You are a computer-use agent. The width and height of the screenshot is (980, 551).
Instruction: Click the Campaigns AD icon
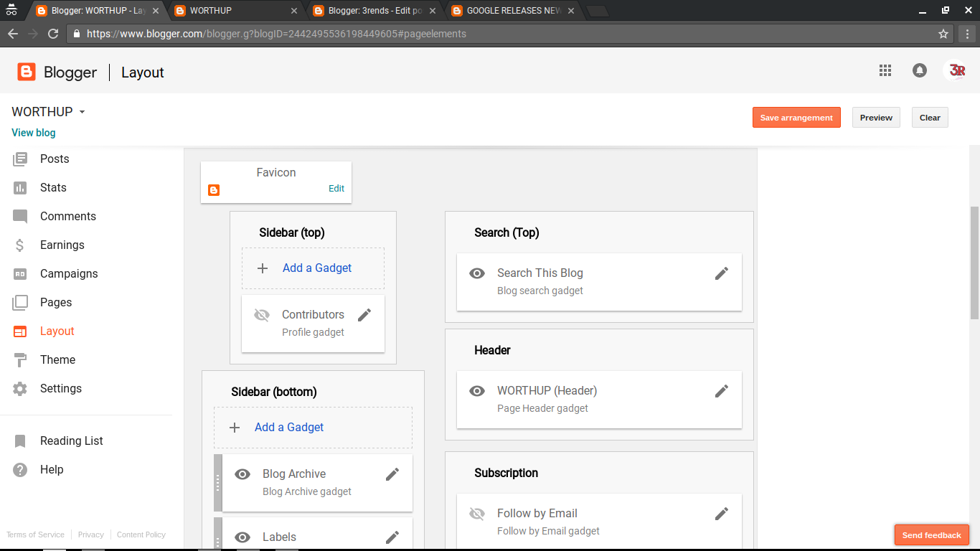click(x=20, y=273)
